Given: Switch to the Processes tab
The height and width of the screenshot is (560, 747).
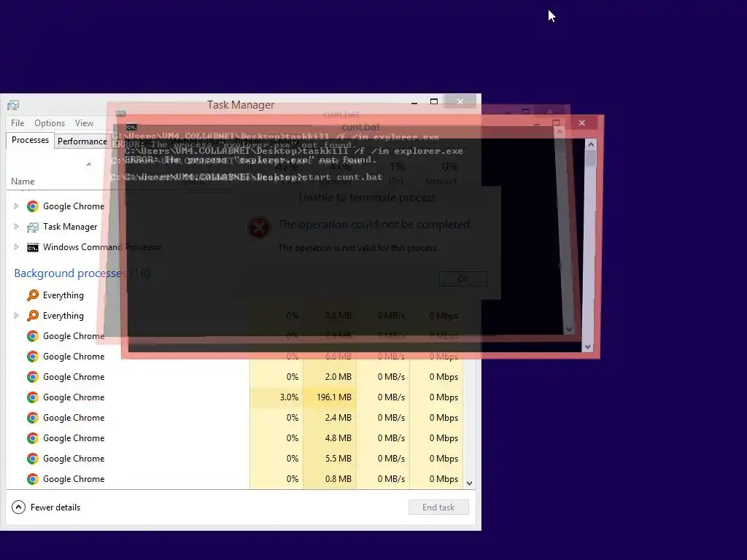Looking at the screenshot, I should 30,140.
